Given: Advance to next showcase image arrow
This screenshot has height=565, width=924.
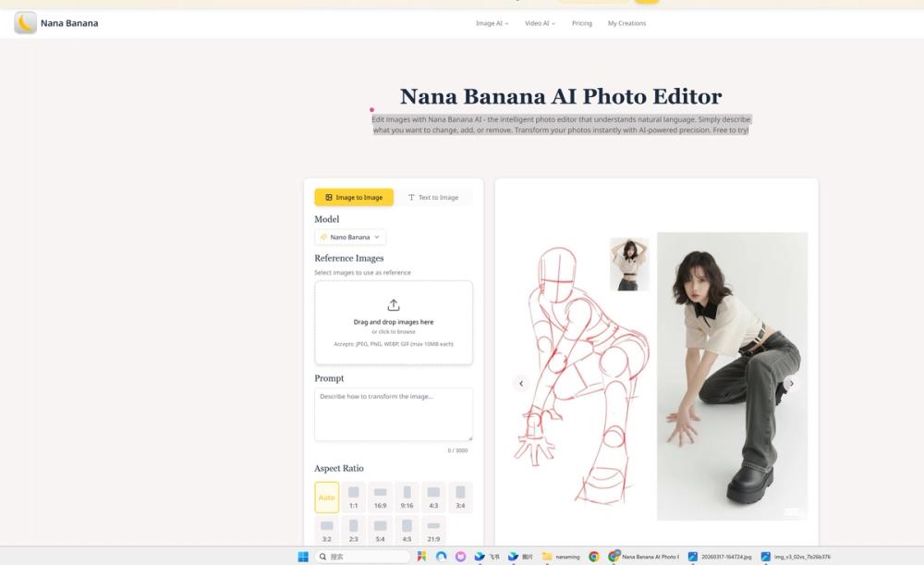Looking at the screenshot, I should coord(791,383).
